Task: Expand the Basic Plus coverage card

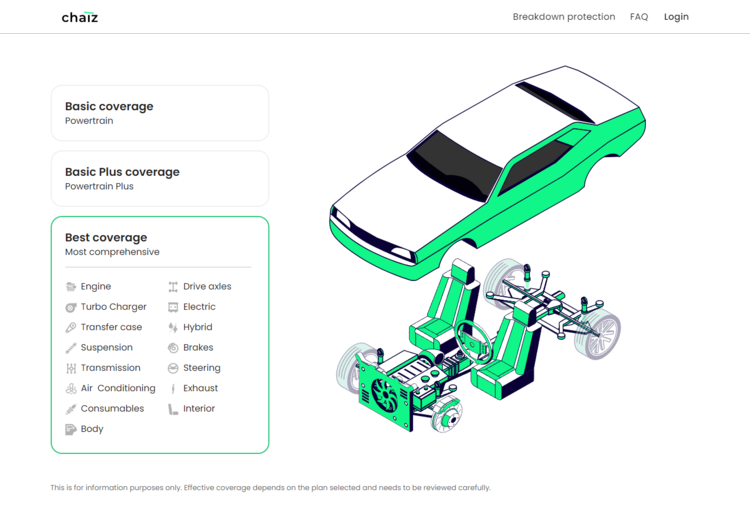Action: tap(160, 178)
